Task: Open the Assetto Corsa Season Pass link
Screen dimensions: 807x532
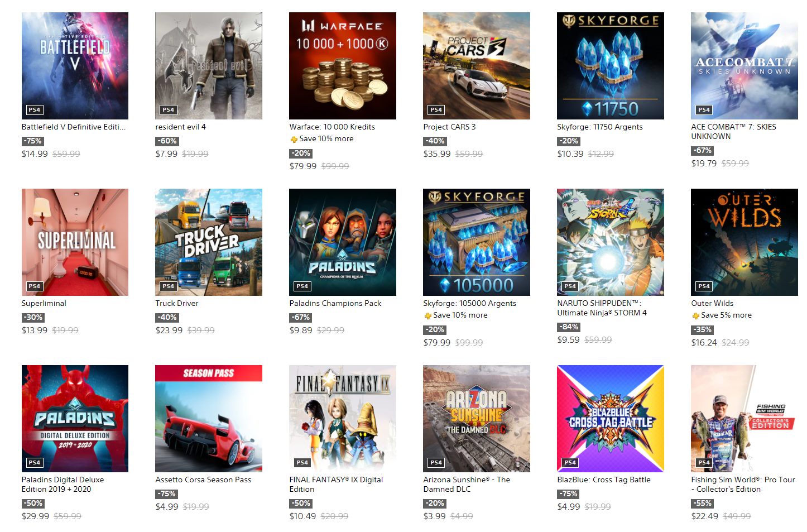Action: (x=203, y=480)
